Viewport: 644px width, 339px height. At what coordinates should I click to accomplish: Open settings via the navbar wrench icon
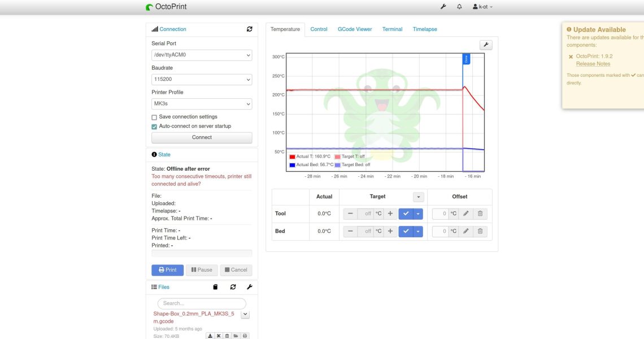pyautogui.click(x=443, y=7)
